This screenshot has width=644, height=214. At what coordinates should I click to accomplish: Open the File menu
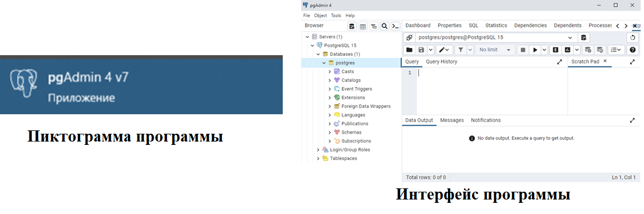[306, 16]
